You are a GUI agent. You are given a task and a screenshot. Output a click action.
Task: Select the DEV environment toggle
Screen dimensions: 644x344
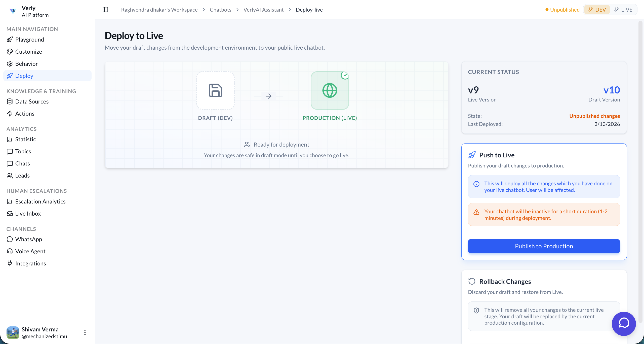[x=597, y=10]
